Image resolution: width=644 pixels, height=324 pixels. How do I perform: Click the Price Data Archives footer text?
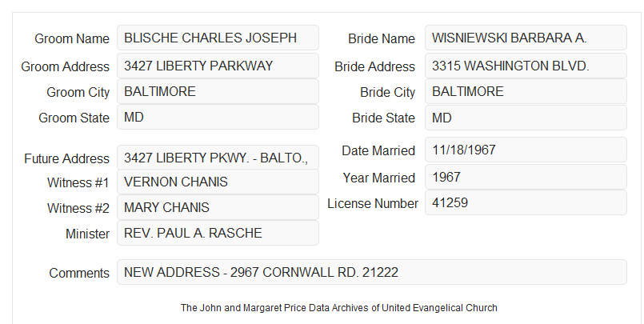click(x=339, y=307)
